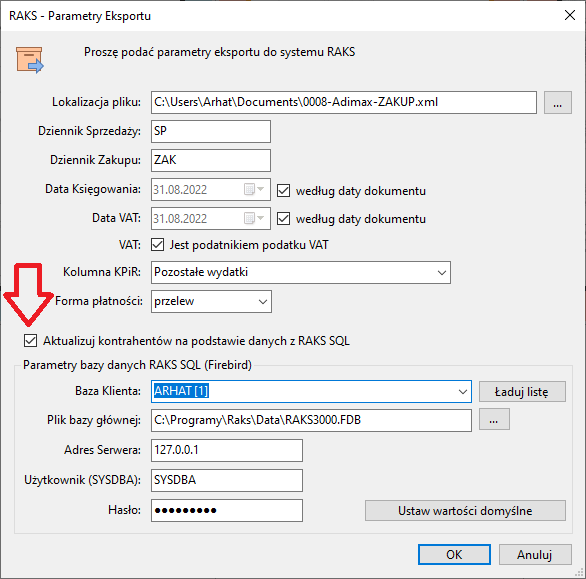Viewport: 586px width, 579px height.
Task: Click the Plik bazy głównej path field
Action: tap(311, 420)
